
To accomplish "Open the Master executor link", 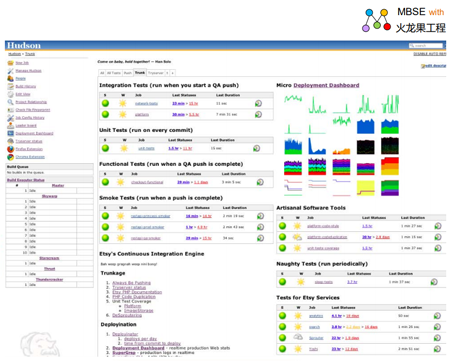I will coord(58,186).
